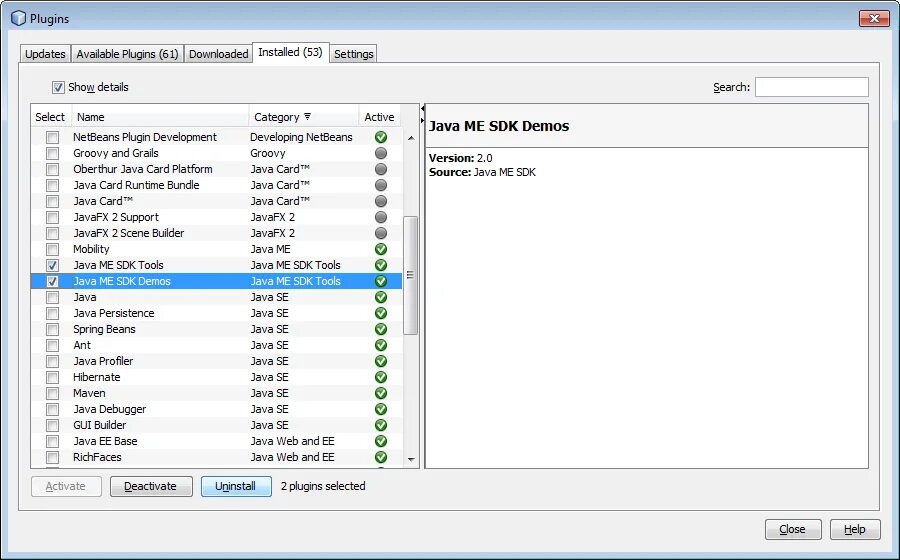The height and width of the screenshot is (560, 900).
Task: Click active status icon for Ant
Action: click(x=381, y=345)
